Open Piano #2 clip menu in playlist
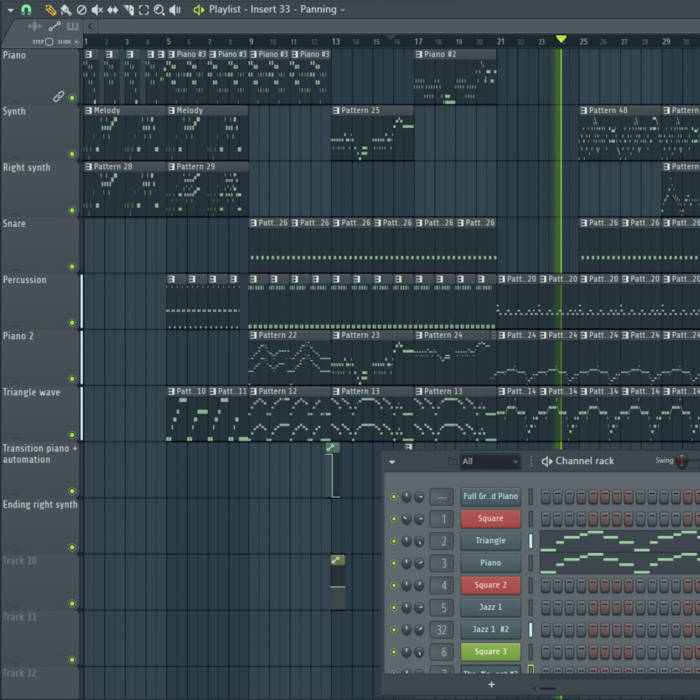The height and width of the screenshot is (700, 700). click(420, 54)
